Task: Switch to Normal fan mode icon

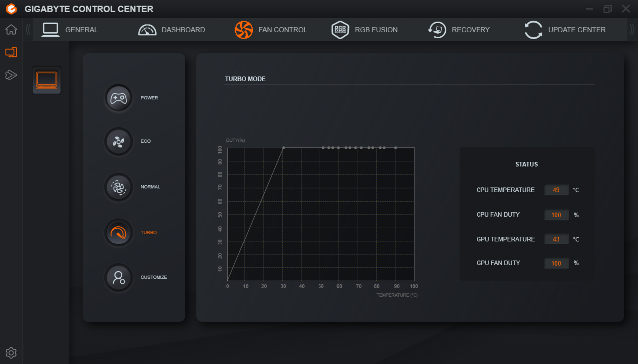Action: point(118,187)
